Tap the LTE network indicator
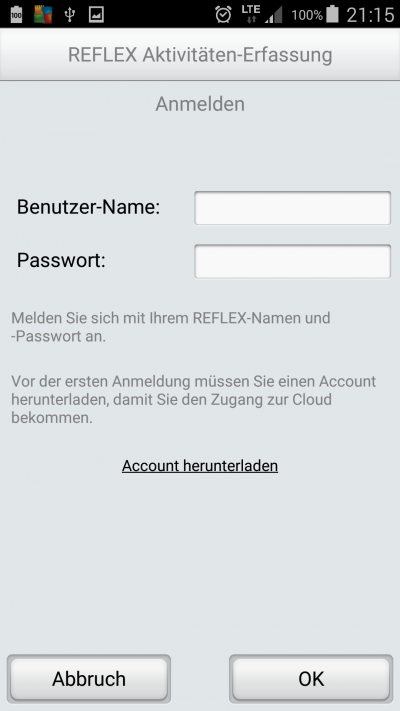400x711 pixels. pyautogui.click(x=251, y=14)
